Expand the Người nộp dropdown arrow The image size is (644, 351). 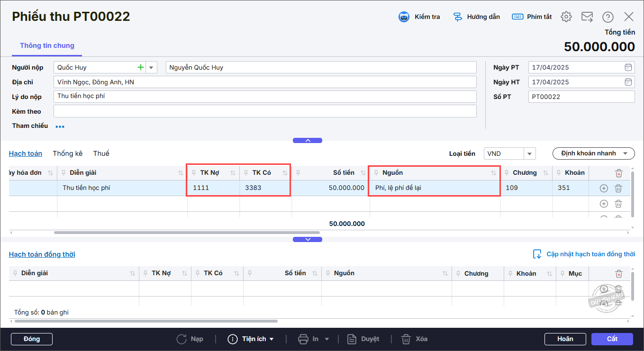[x=152, y=67]
